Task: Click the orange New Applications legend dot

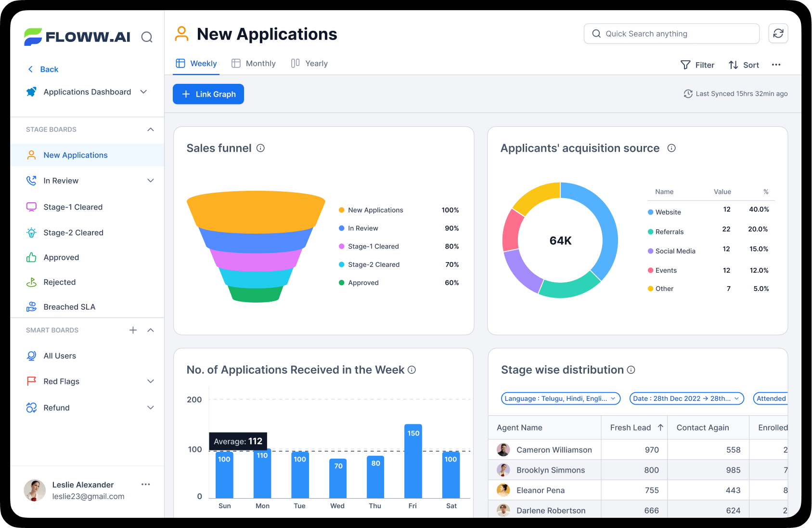Action: [x=342, y=210]
